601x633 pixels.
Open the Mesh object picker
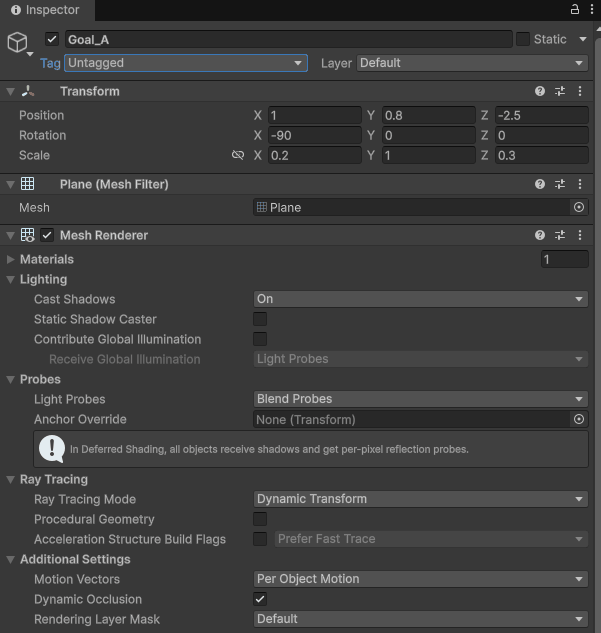click(x=578, y=208)
